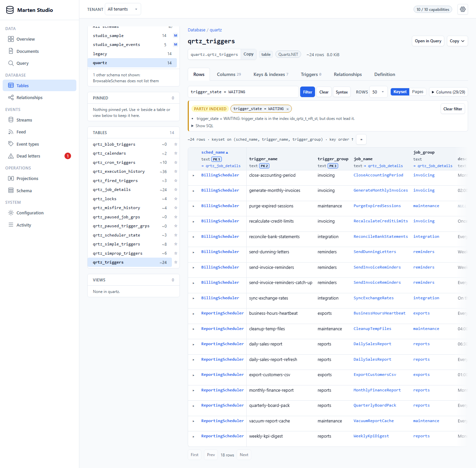Click the filter expression input field
The height and width of the screenshot is (468, 476).
pos(243,92)
